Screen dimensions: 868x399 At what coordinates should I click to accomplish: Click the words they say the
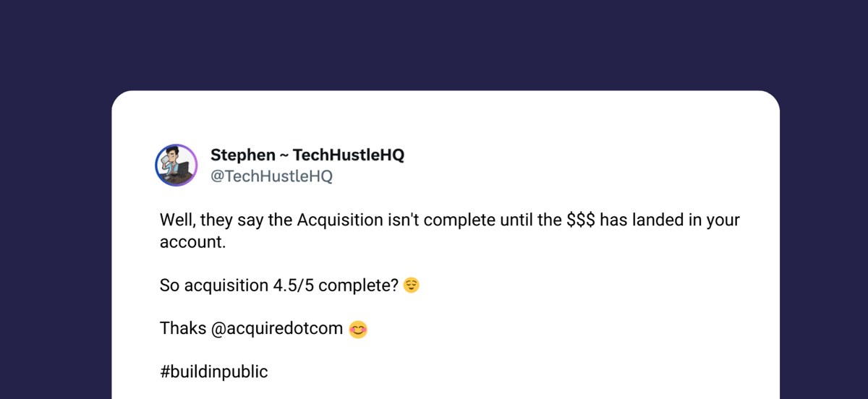tap(247, 220)
